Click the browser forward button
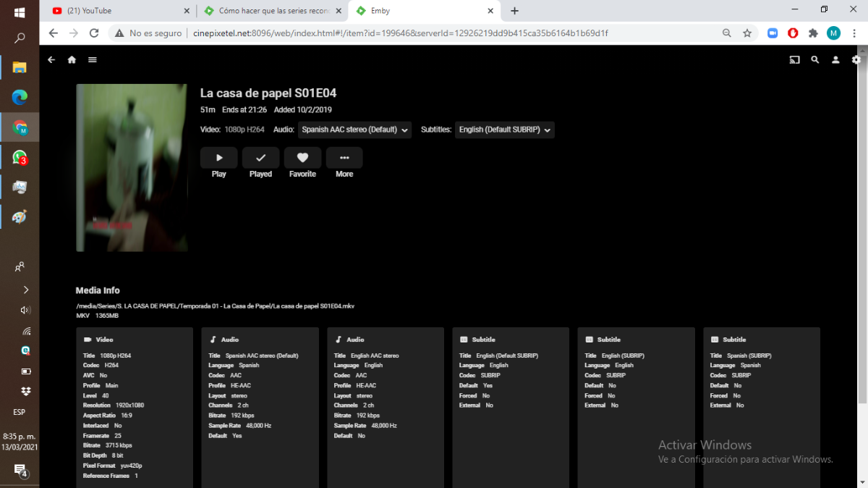868x488 pixels. click(x=73, y=33)
